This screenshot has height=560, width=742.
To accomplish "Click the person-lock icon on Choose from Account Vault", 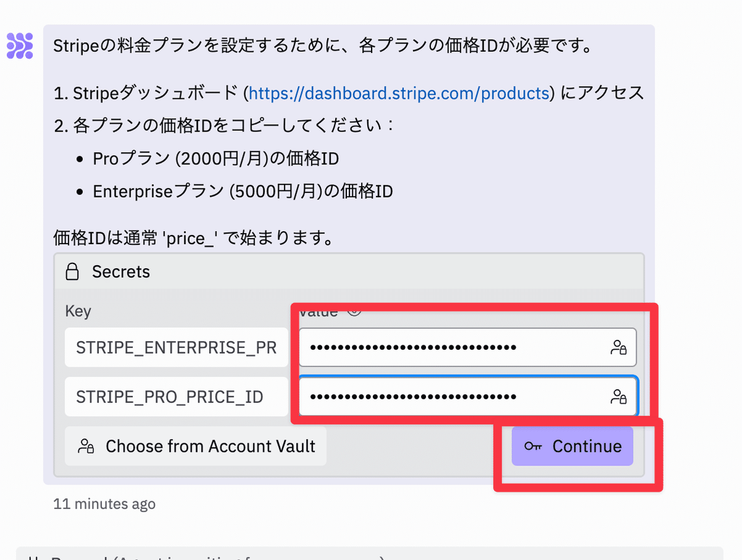I will 85,446.
